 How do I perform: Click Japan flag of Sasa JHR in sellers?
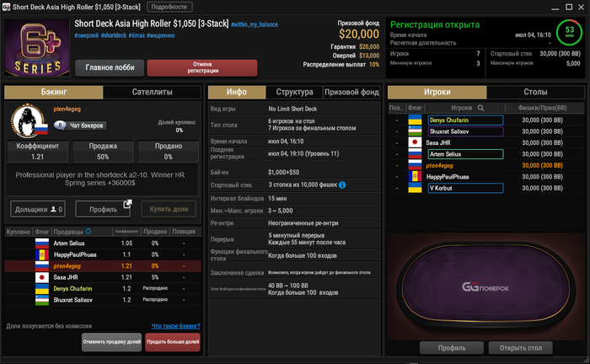pos(42,277)
